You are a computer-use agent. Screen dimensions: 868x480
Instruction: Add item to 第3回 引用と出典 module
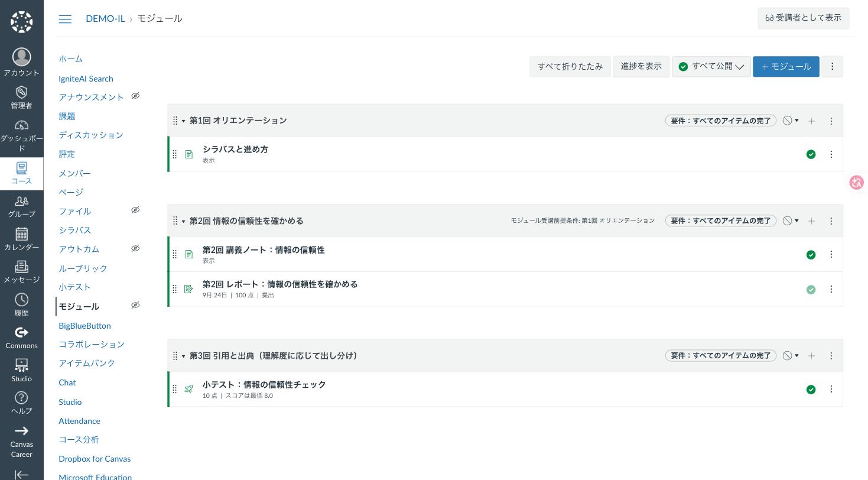pos(812,356)
